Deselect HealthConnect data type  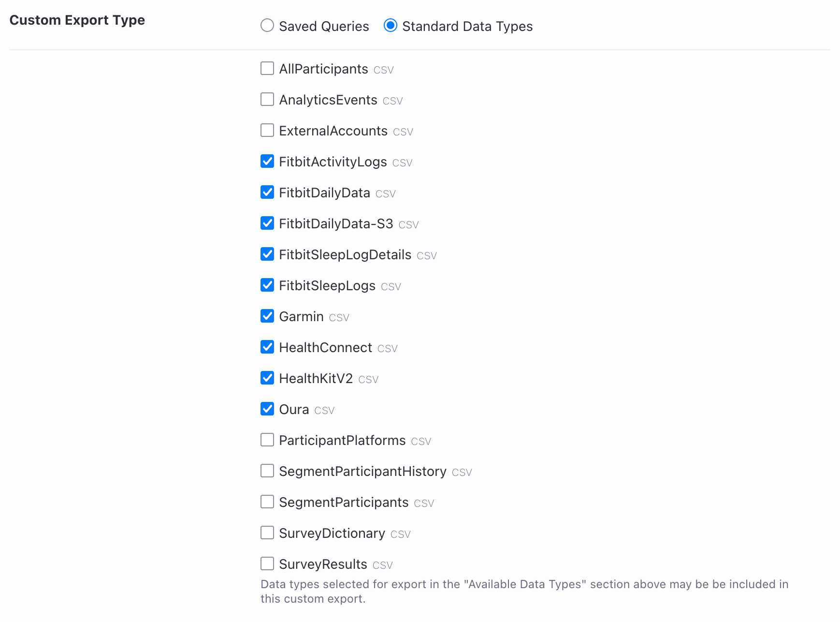tap(267, 347)
